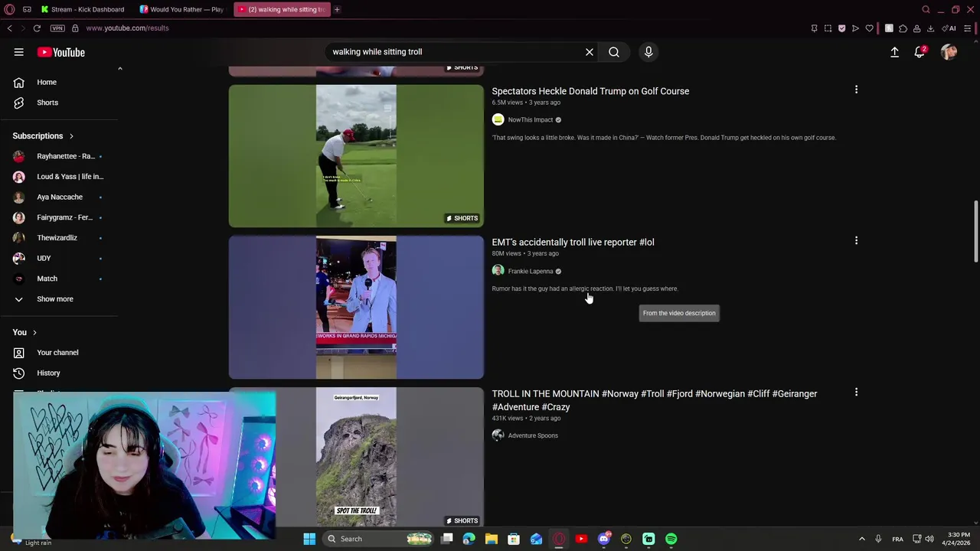Open the more options menu for EMT reporter video
This screenshot has height=551, width=980.
pyautogui.click(x=856, y=241)
